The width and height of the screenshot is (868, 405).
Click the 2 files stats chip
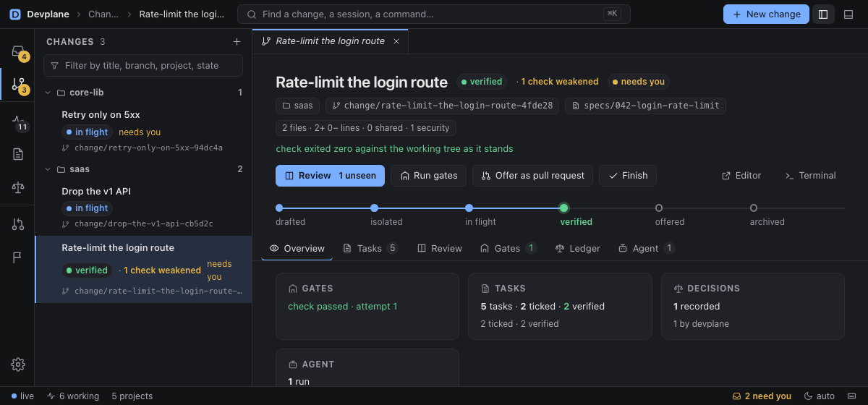(365, 128)
